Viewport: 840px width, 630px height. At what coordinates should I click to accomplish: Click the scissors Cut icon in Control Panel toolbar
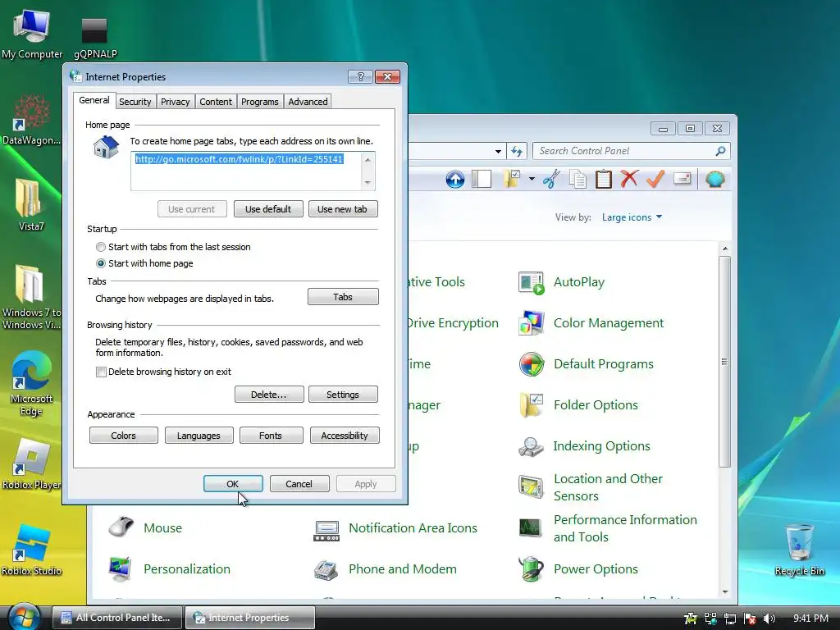[551, 179]
